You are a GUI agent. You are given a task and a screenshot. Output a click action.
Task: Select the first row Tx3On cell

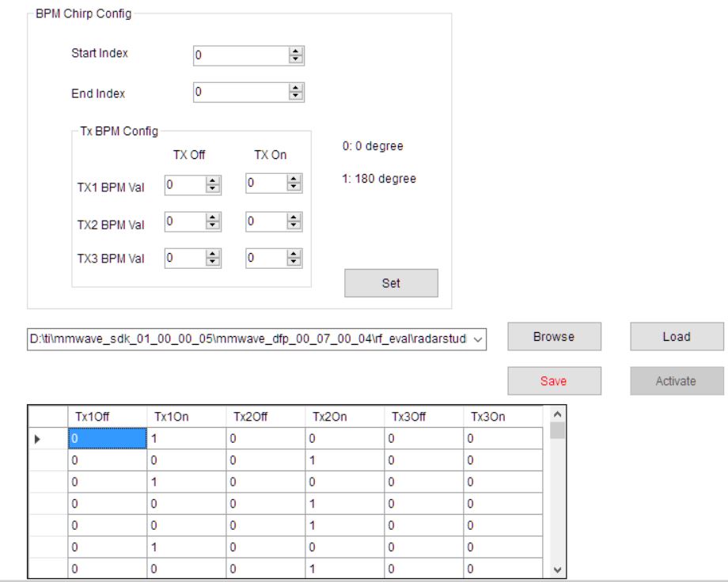coord(502,439)
